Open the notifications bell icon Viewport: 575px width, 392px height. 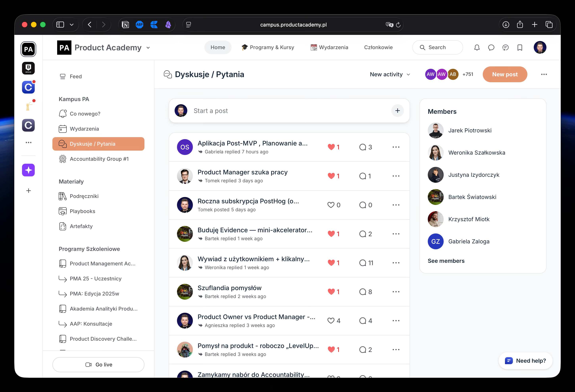(477, 47)
